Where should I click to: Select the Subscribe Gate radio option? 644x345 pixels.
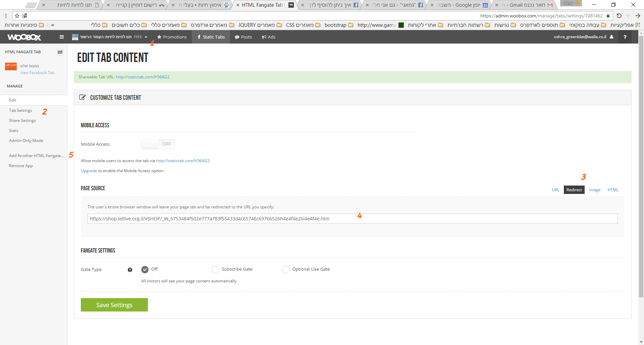click(x=215, y=270)
